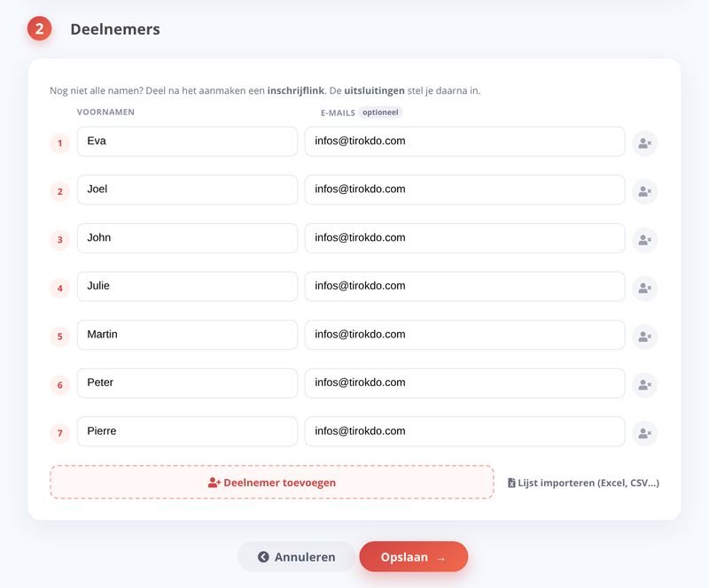Focus the email field in John's row
Screen dimensions: 709x588
(464, 238)
